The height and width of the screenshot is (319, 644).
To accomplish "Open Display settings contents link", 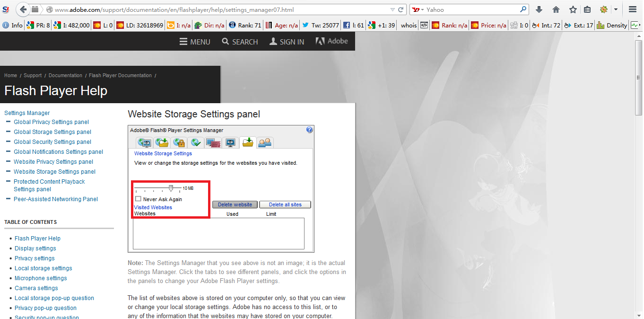I will coord(35,248).
